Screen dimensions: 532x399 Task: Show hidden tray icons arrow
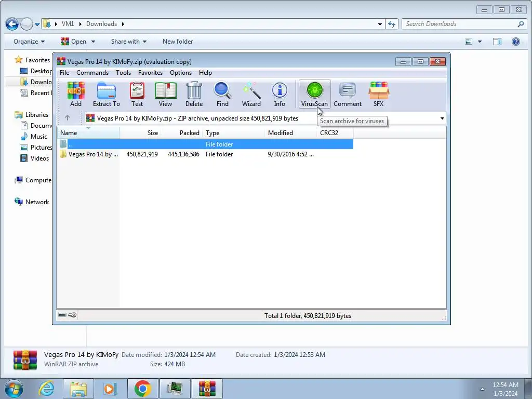coord(482,389)
